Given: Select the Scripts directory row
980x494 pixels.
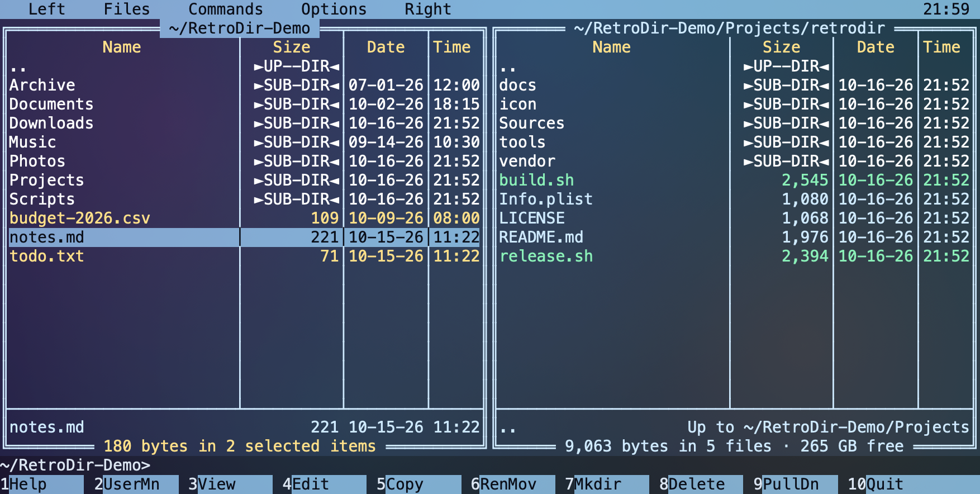Looking at the screenshot, I should (x=245, y=199).
